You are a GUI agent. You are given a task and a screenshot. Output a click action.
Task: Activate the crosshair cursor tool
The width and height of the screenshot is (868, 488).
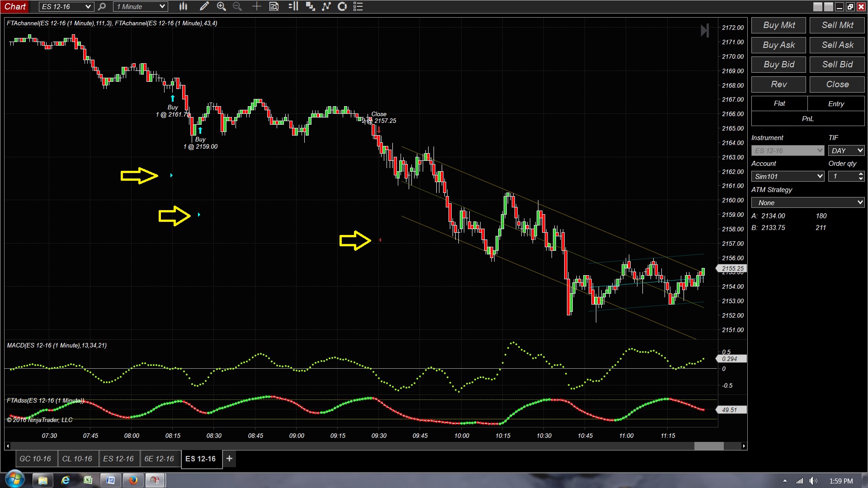[x=256, y=6]
